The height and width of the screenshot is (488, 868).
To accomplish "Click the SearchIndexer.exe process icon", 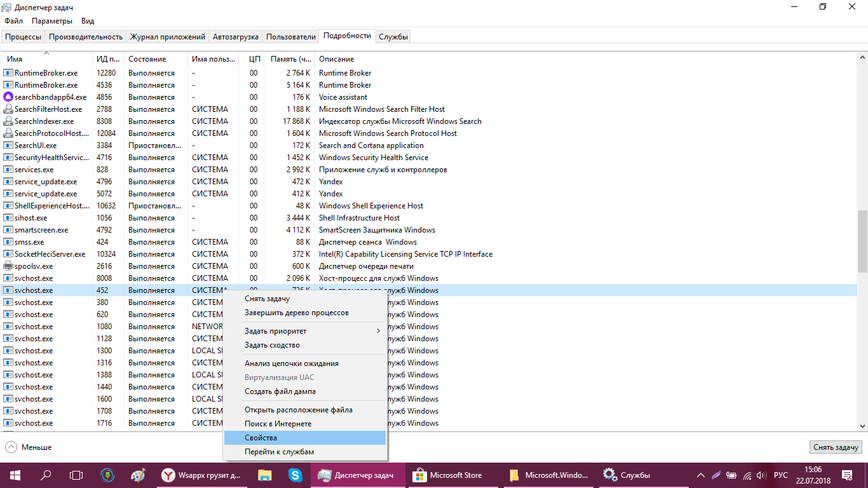I will coord(8,121).
